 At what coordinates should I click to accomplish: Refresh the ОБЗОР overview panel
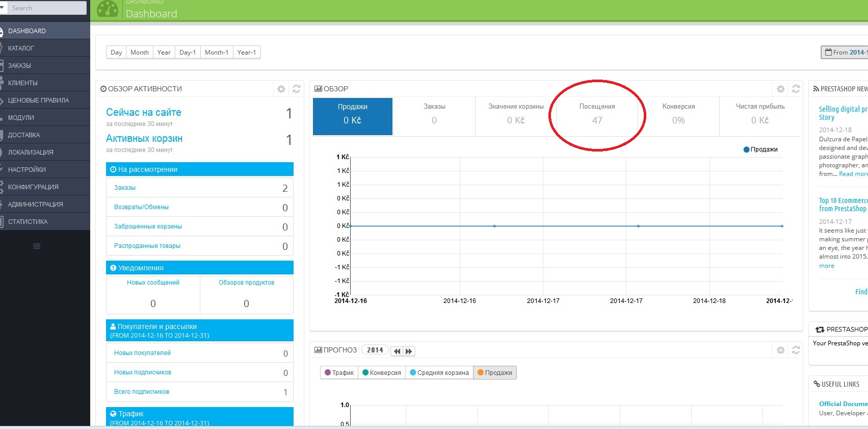pos(796,89)
